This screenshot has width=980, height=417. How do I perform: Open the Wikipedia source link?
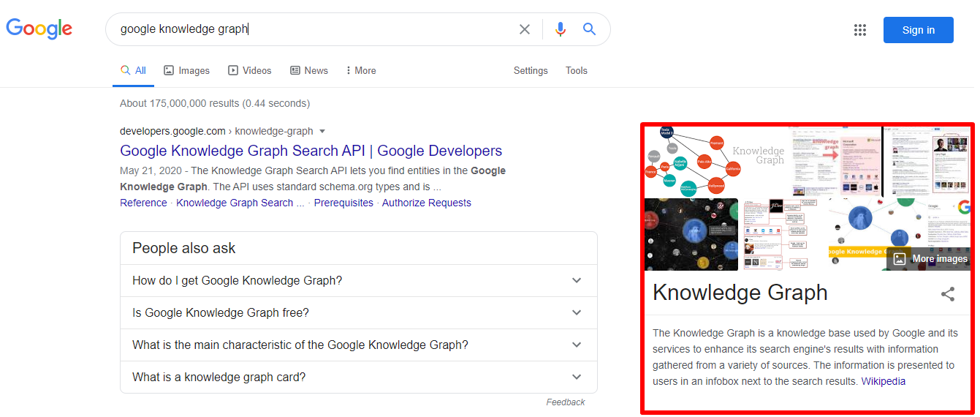coord(884,381)
